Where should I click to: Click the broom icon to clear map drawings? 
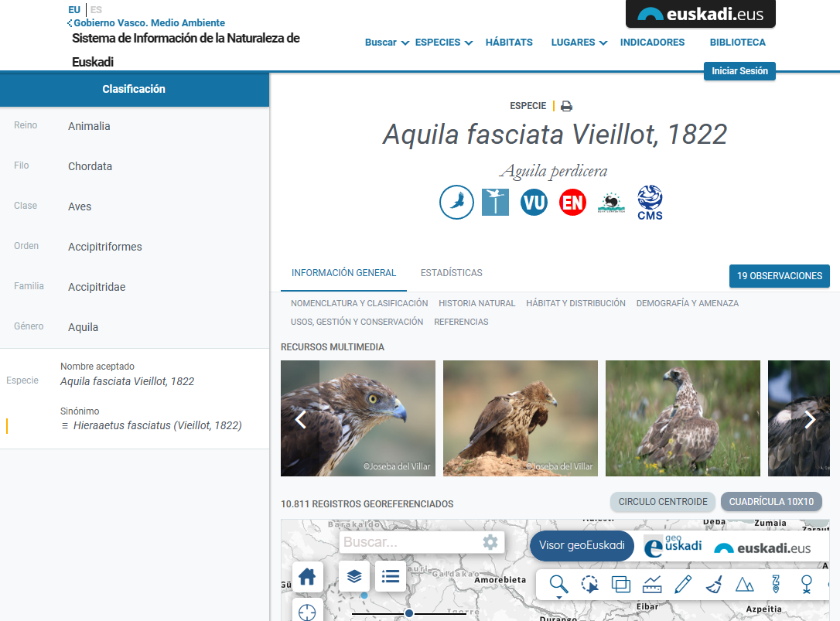713,585
